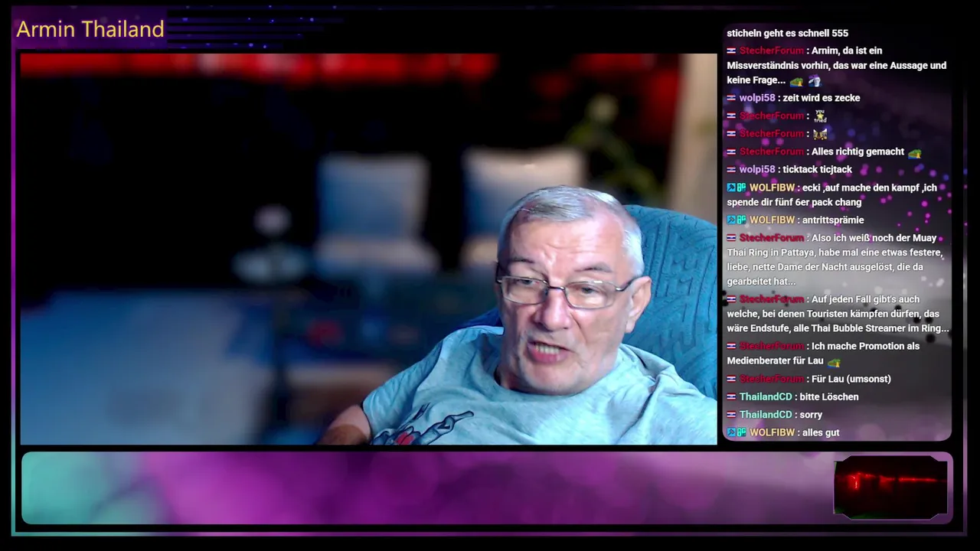Click the green cap emote after "Alles richtig gemacht"
980x551 pixels.
click(914, 153)
